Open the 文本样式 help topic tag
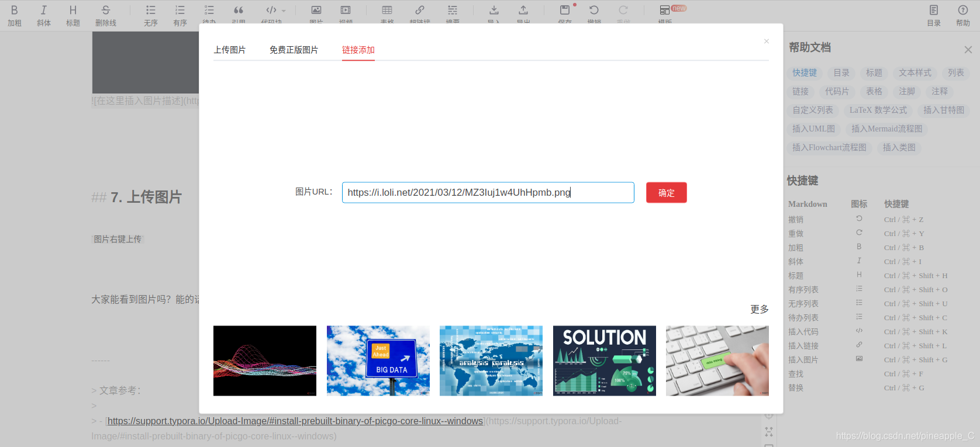The image size is (980, 447). click(x=915, y=73)
